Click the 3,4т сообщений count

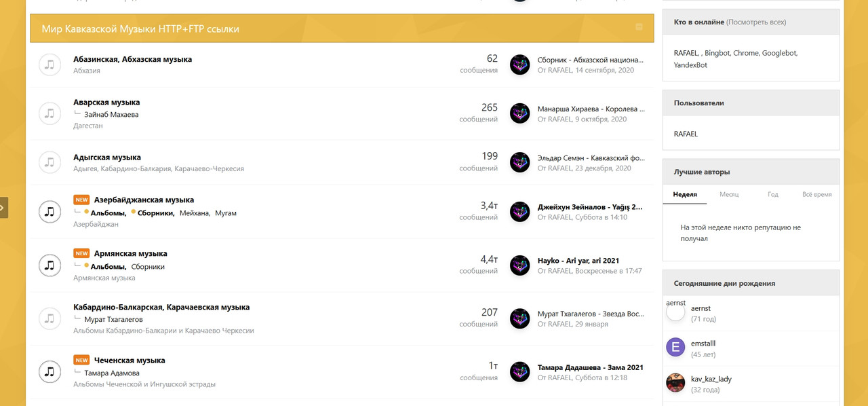point(479,210)
